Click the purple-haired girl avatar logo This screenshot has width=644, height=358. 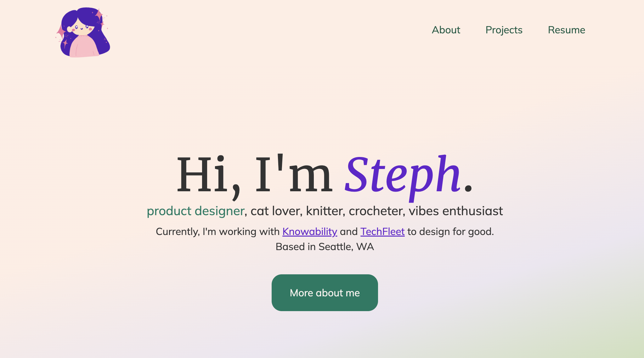[x=83, y=32]
